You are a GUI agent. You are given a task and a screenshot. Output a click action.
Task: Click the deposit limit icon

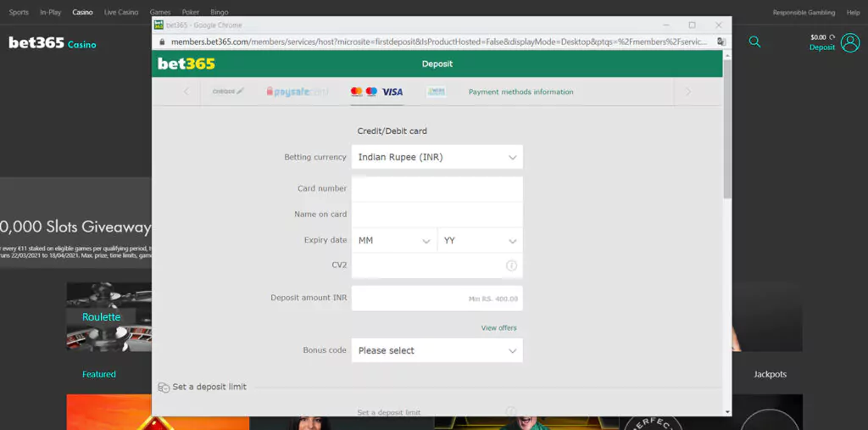coord(164,388)
